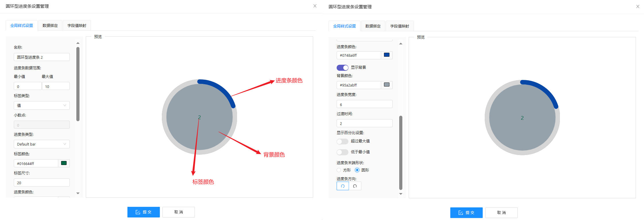Click the #016644ff color text field
The height and width of the screenshot is (220, 644).
[x=36, y=164]
